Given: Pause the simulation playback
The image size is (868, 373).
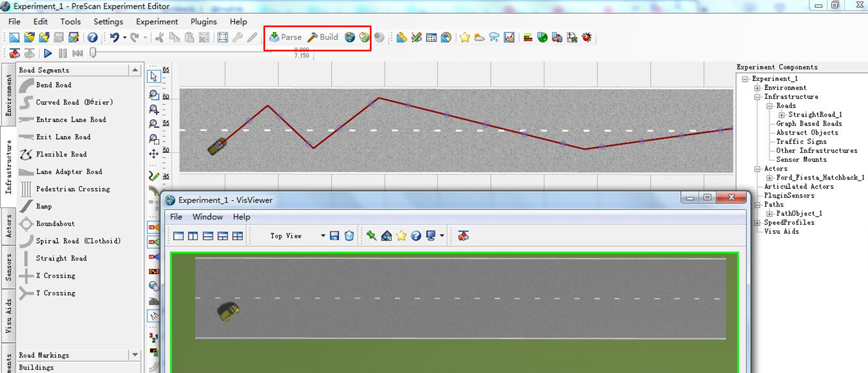Looking at the screenshot, I should pos(62,53).
